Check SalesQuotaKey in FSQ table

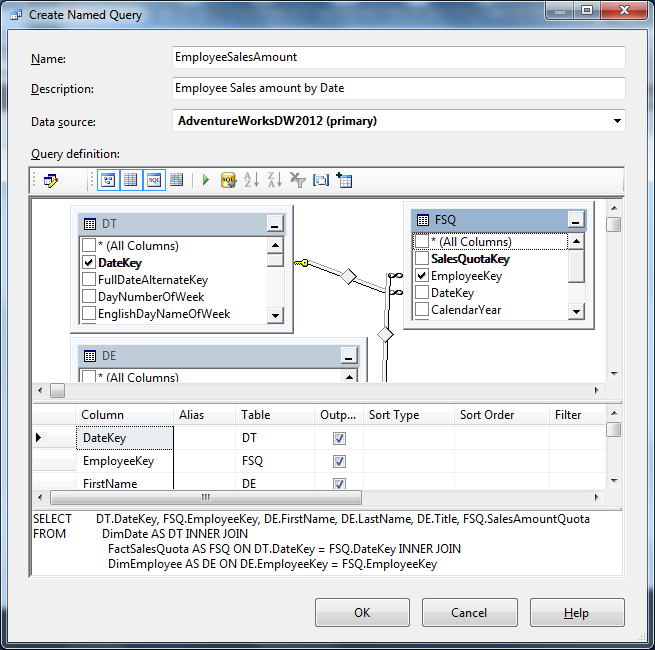(421, 258)
